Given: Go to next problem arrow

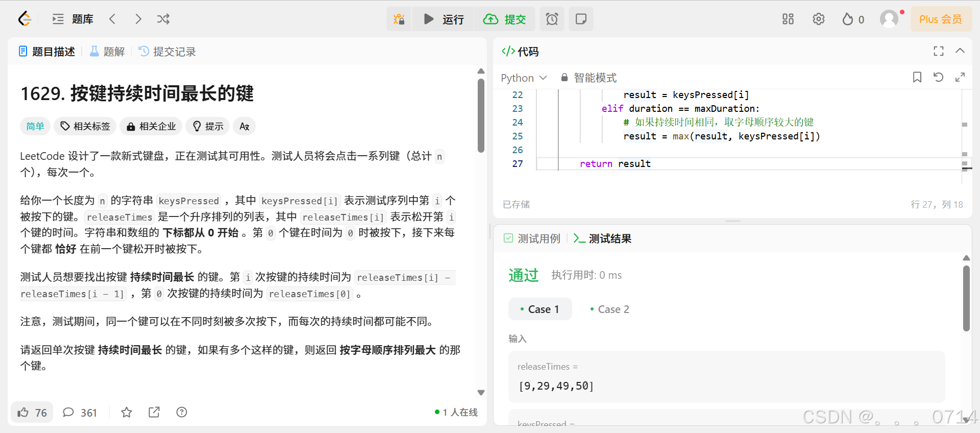Looking at the screenshot, I should click(x=138, y=19).
